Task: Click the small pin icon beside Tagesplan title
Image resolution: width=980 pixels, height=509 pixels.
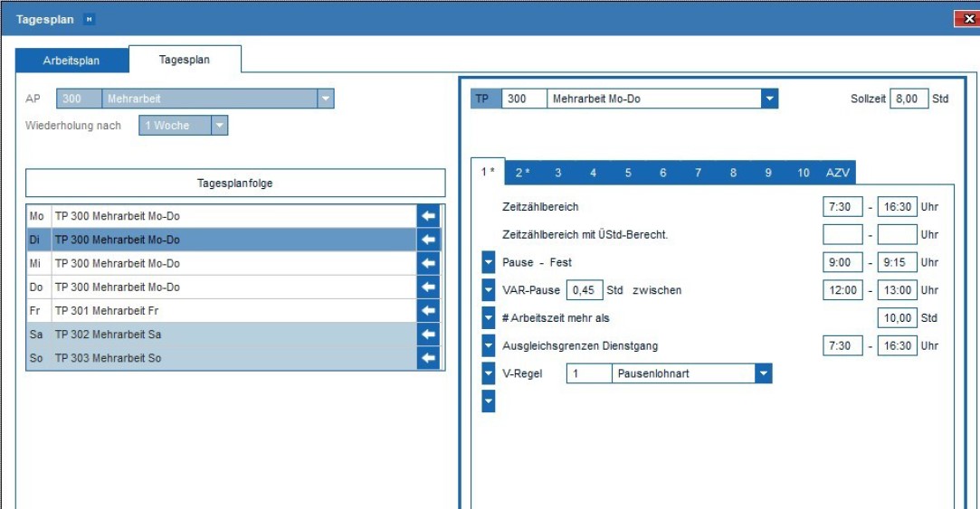Action: point(89,19)
